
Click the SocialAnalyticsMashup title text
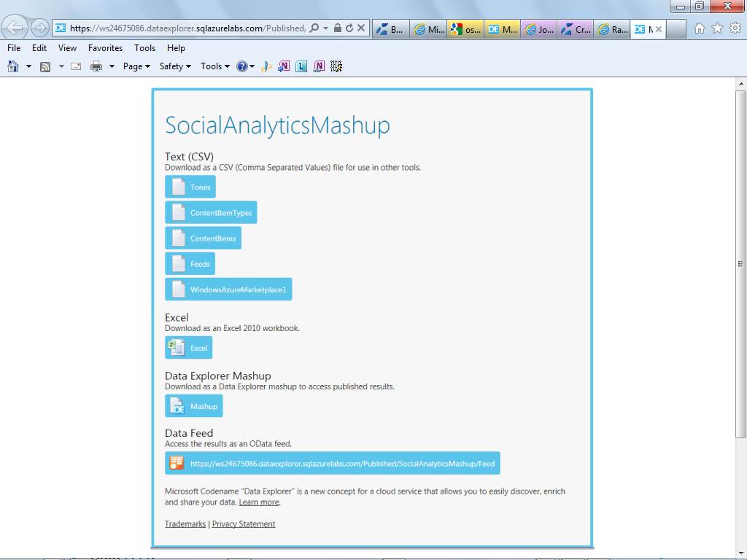coord(277,125)
